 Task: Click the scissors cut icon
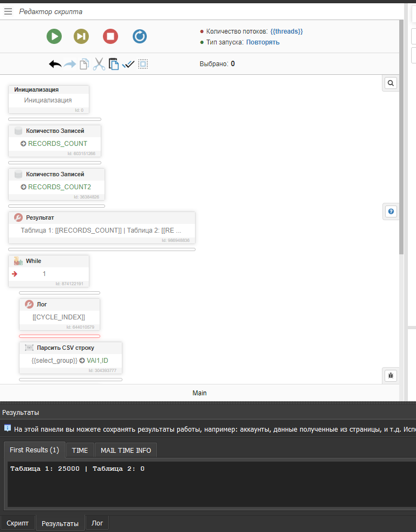pos(99,64)
